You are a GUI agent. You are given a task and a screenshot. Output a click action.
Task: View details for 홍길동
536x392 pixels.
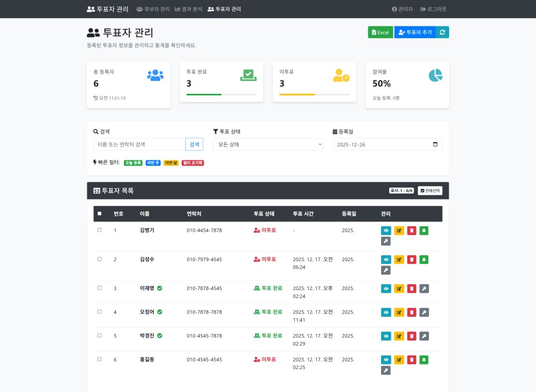(x=386, y=360)
